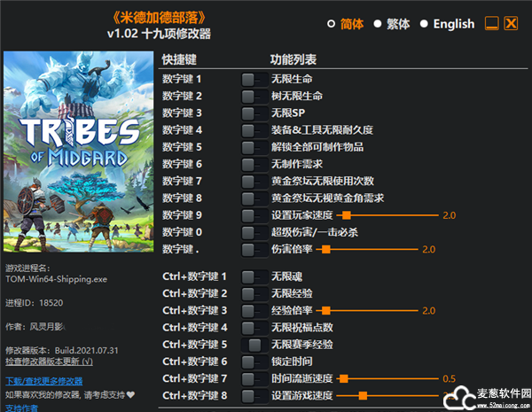Enable 无限祝福点数 toggle
532x412 pixels.
[x=254, y=328]
